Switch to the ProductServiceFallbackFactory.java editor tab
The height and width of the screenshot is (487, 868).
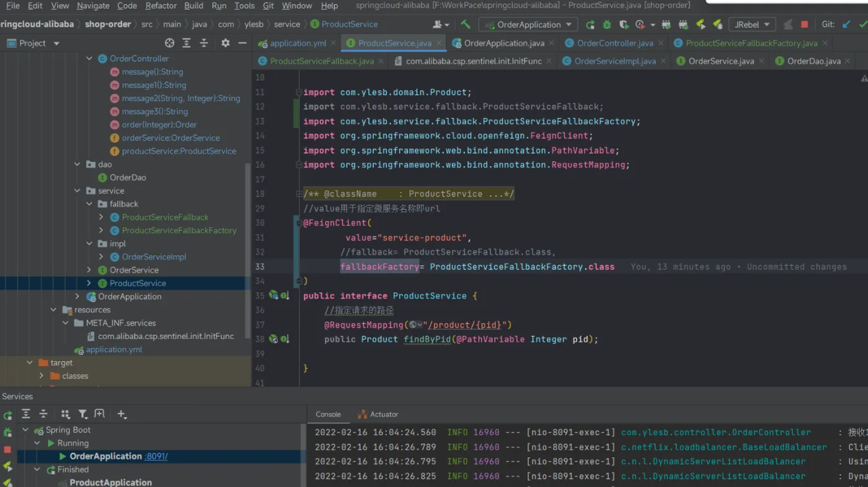tap(751, 43)
